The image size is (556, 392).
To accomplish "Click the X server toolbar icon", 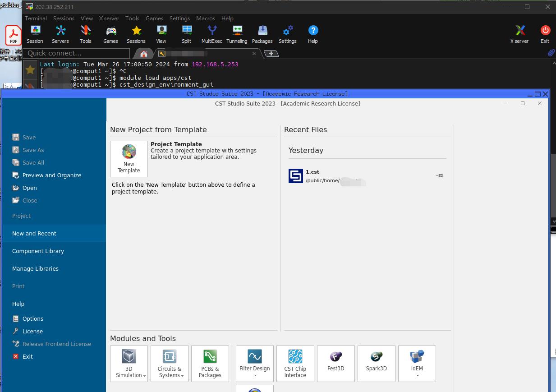I will [x=519, y=34].
